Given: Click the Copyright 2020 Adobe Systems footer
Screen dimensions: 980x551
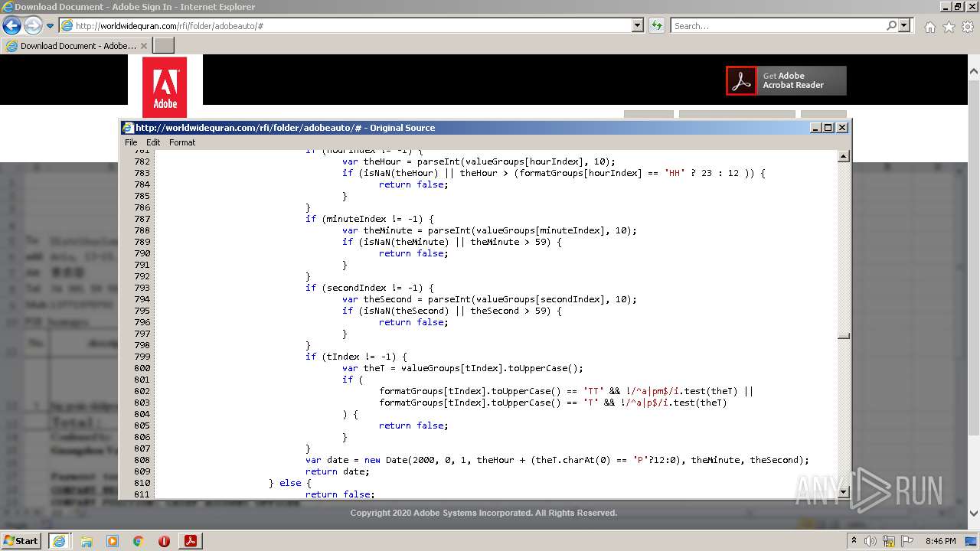Looking at the screenshot, I should coord(484,513).
